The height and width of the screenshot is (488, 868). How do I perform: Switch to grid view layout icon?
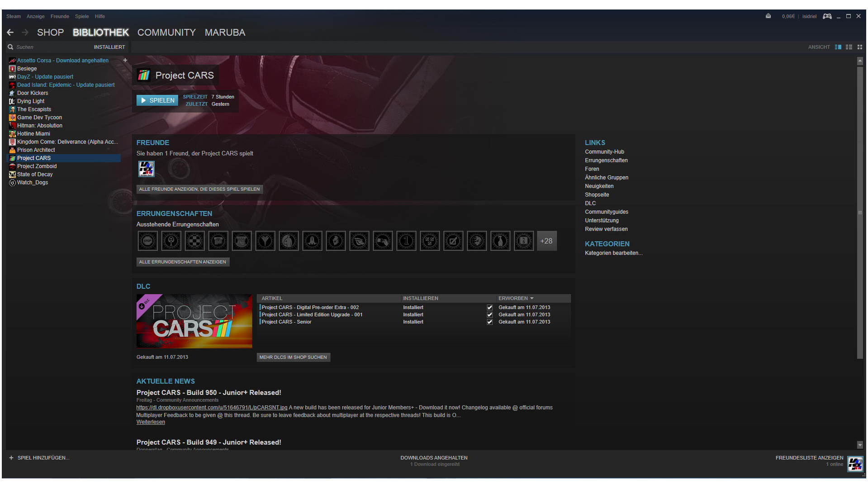pos(860,47)
